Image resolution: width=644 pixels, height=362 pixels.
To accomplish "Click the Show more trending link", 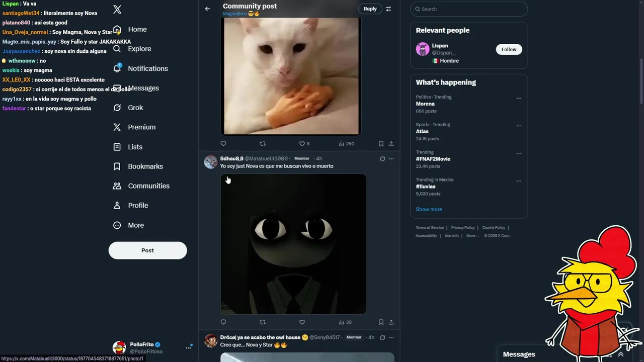I will 429,209.
